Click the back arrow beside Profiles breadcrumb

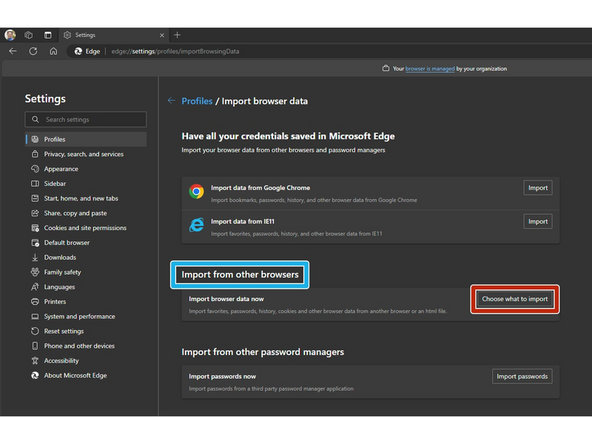(x=171, y=100)
